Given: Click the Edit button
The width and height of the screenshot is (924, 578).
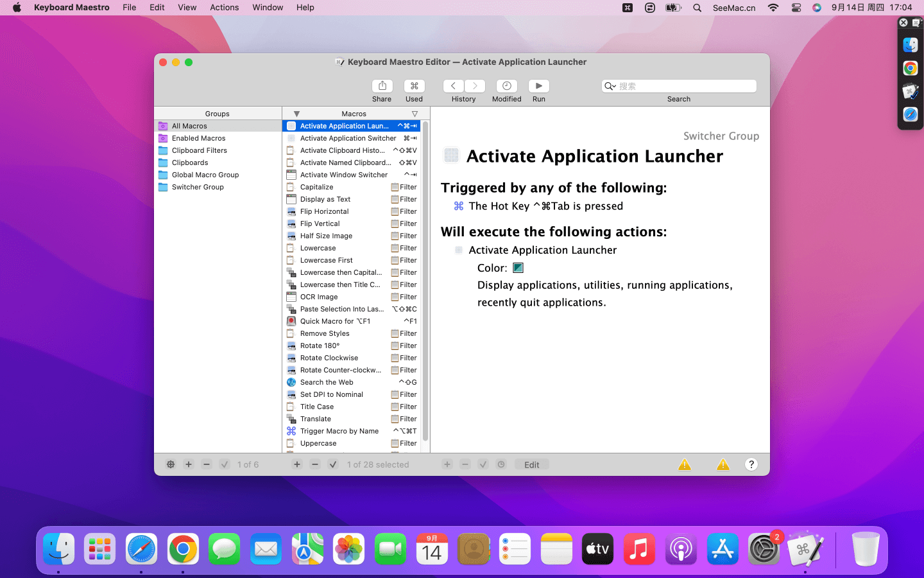Looking at the screenshot, I should tap(532, 464).
